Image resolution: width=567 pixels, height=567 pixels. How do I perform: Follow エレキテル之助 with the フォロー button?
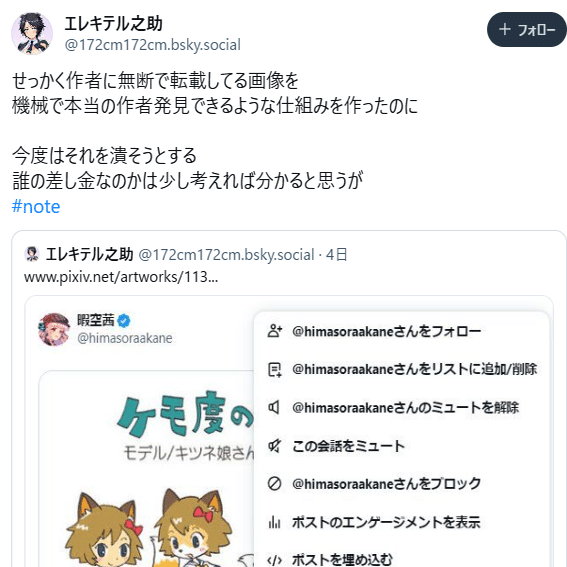pyautogui.click(x=527, y=30)
